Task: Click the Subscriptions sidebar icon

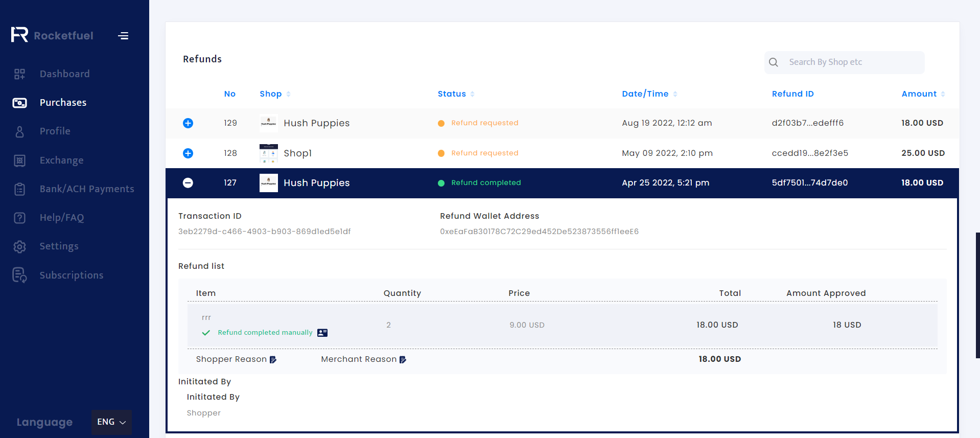Action: (19, 275)
